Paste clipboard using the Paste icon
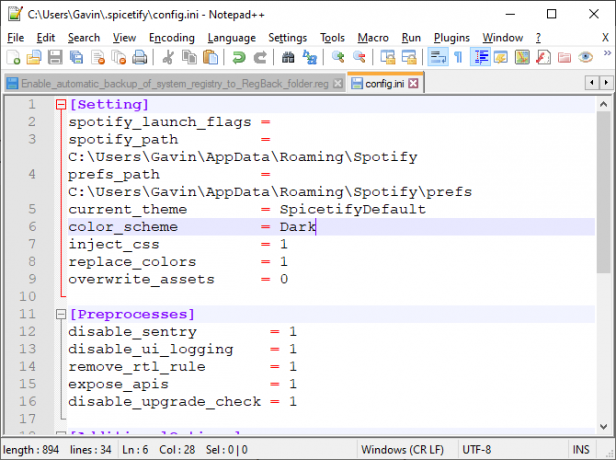Viewport: 616px width, 460px height. (x=211, y=57)
